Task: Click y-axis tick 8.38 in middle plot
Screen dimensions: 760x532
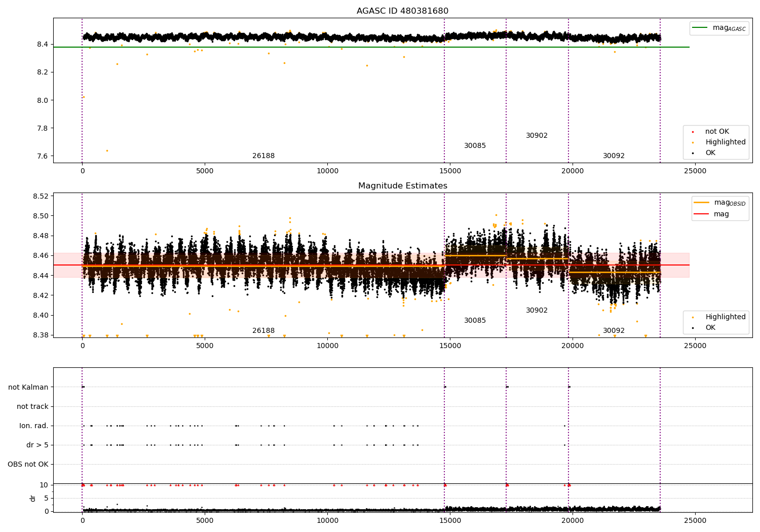Action: (41, 335)
